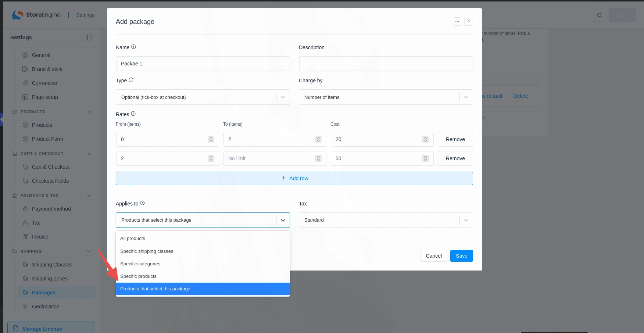Select All products option
The width and height of the screenshot is (644, 333).
pos(203,239)
